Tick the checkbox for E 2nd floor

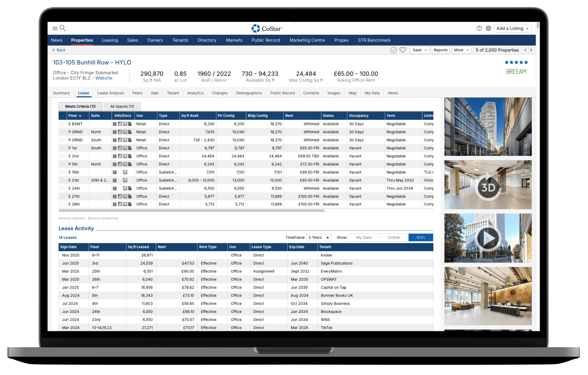[63, 156]
